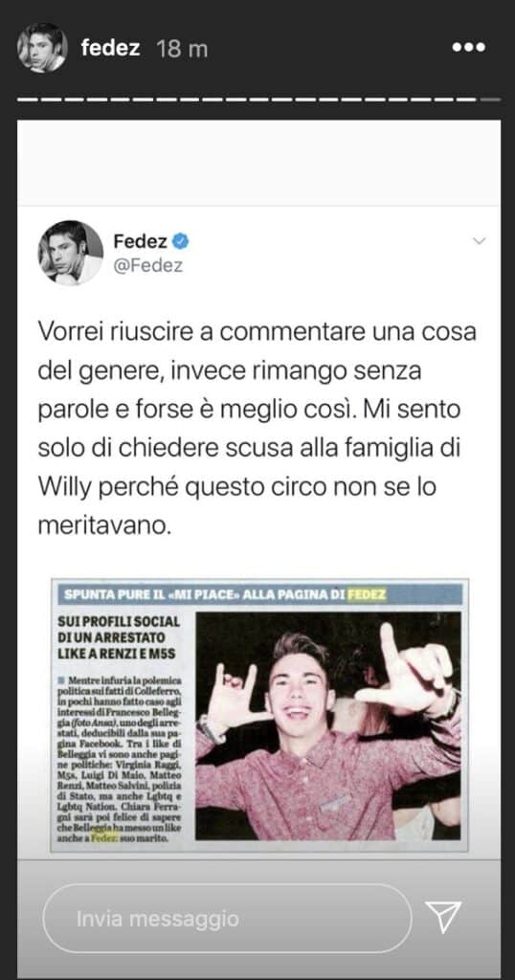Open the three-dots story options menu

point(469,48)
